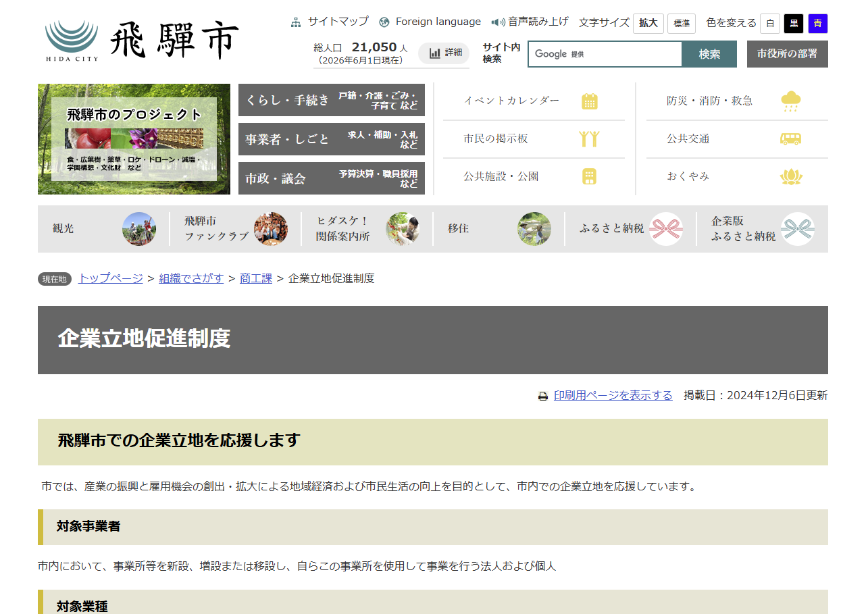
Task: Open the 事業者・しごと menu
Action: [332, 139]
